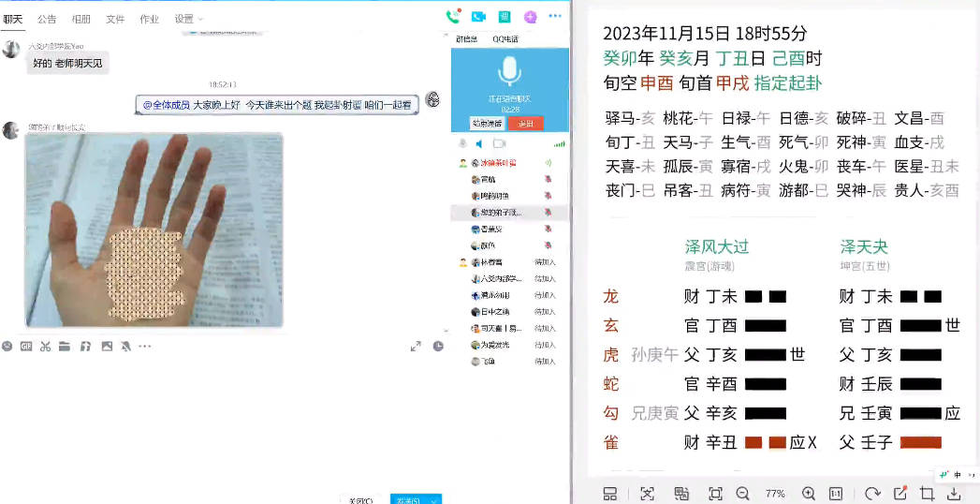Open the scissors screenshot tool
The height and width of the screenshot is (504, 980).
point(45,347)
